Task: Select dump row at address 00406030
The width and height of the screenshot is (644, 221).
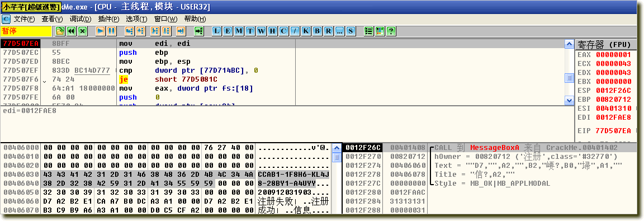Action: [166, 174]
